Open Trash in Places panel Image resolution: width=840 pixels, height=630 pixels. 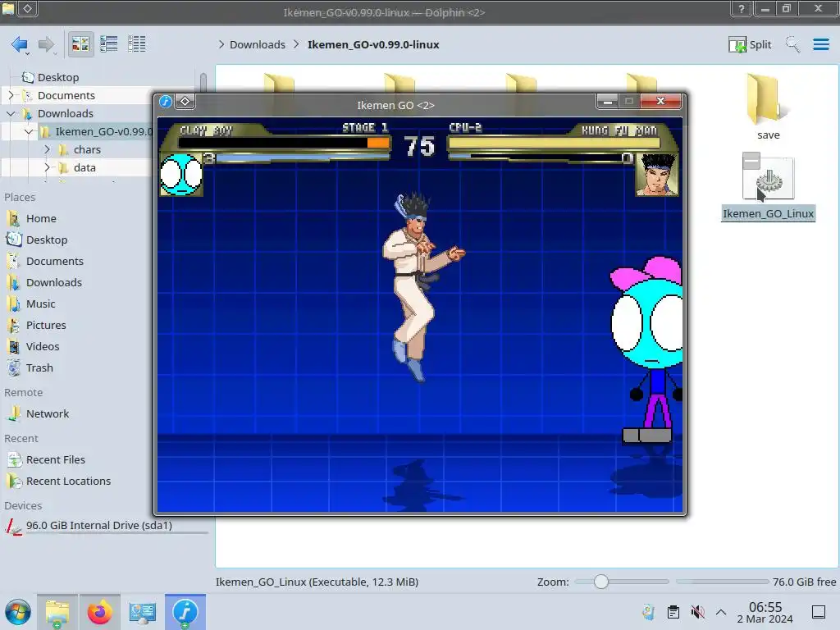[x=39, y=368]
